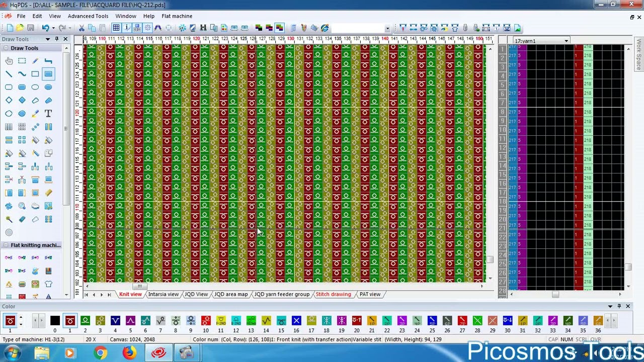Viewport: 644px width, 362px height.
Task: Select the Pencil draw tool
Action: pos(35,61)
